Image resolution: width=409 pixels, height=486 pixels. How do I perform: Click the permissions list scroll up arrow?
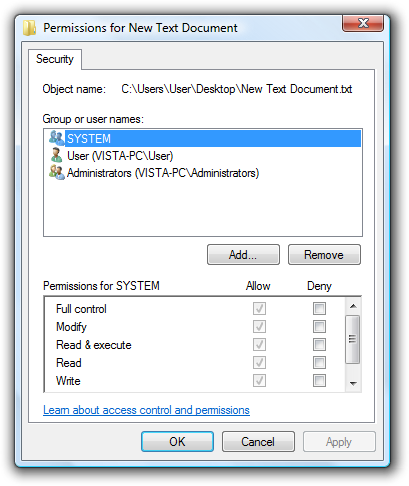(353, 306)
